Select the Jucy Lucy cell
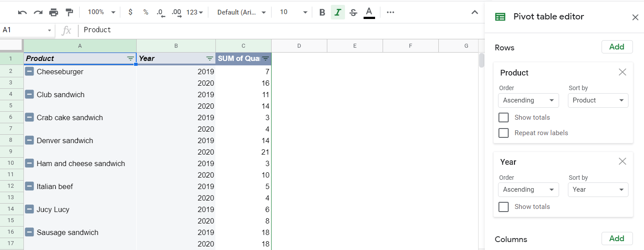This screenshot has width=644, height=250. click(x=80, y=209)
